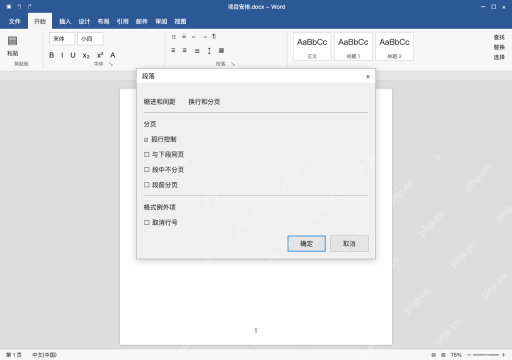Click 取消 to cancel the dialog
Image resolution: width=512 pixels, height=360 pixels.
[x=349, y=244]
